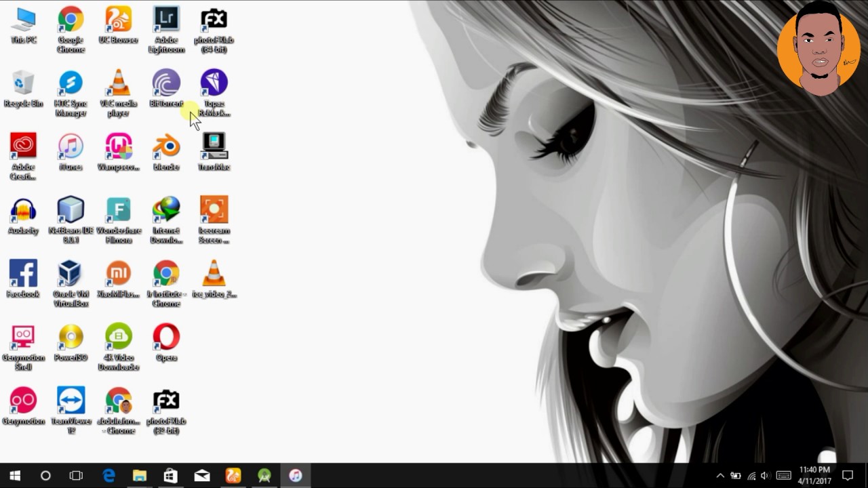
Task: Open File Explorer from taskbar
Action: (x=140, y=476)
